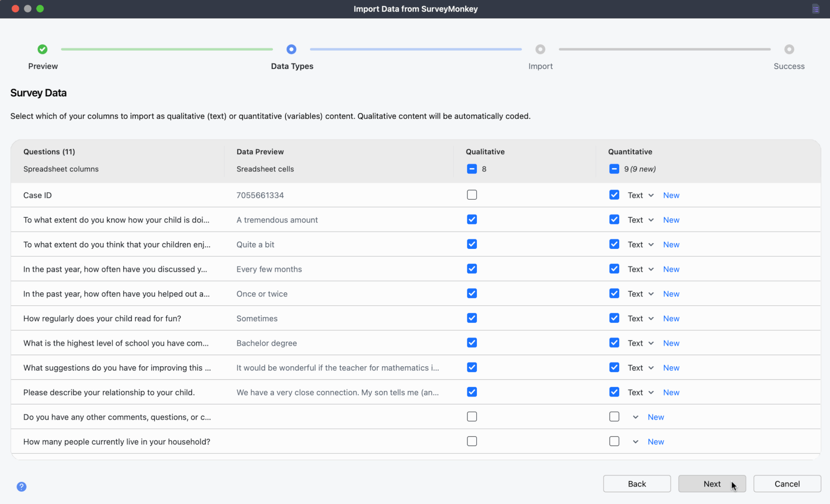Open Text dropdown for 'how often have you discussed'
This screenshot has height=504, width=830.
tap(641, 269)
